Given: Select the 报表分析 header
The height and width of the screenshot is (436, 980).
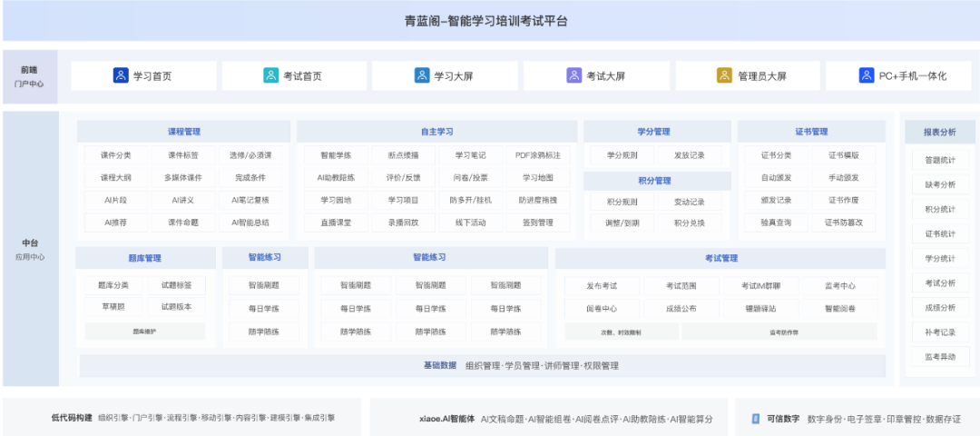Looking at the screenshot, I should coord(940,132).
